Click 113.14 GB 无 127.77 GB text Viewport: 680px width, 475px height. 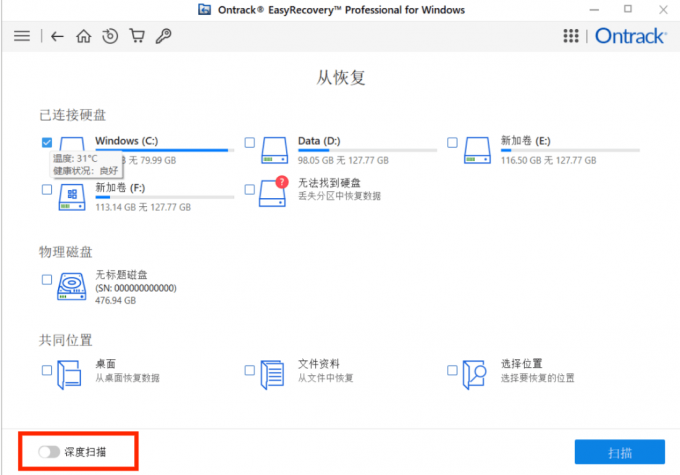pos(143,207)
